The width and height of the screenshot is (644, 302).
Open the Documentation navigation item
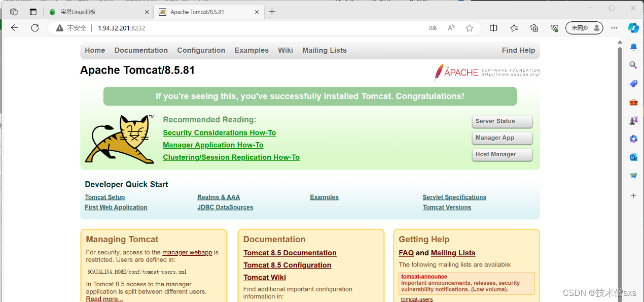[x=141, y=50]
